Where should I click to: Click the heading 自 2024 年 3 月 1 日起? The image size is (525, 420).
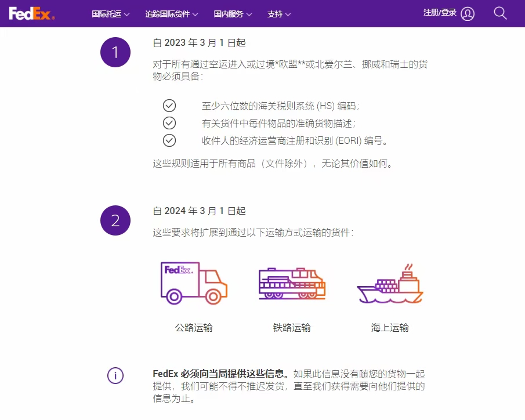(199, 211)
